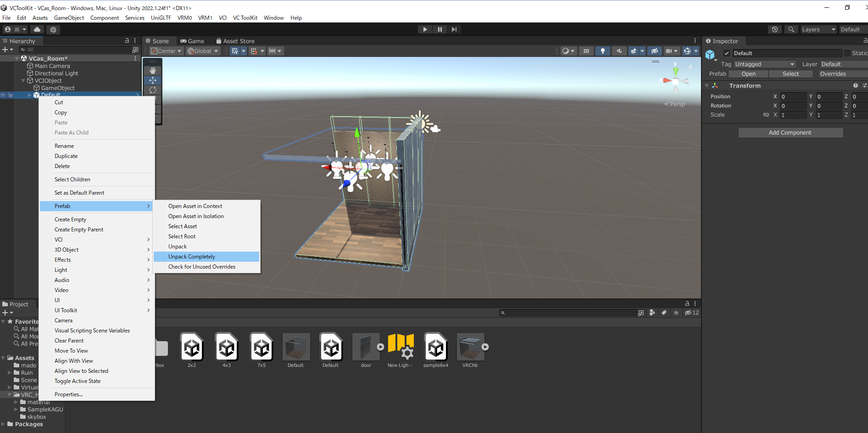The image size is (868, 433).
Task: Toggle scene lighting bulb button
Action: tap(603, 51)
